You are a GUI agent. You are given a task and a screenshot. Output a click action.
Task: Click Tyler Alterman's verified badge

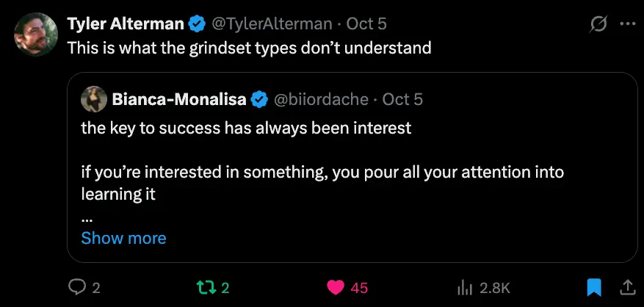(x=197, y=24)
